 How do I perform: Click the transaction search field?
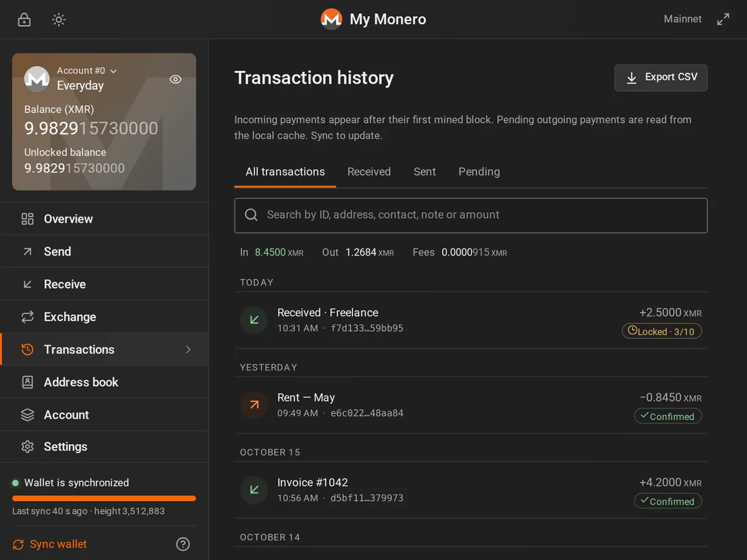(x=471, y=215)
